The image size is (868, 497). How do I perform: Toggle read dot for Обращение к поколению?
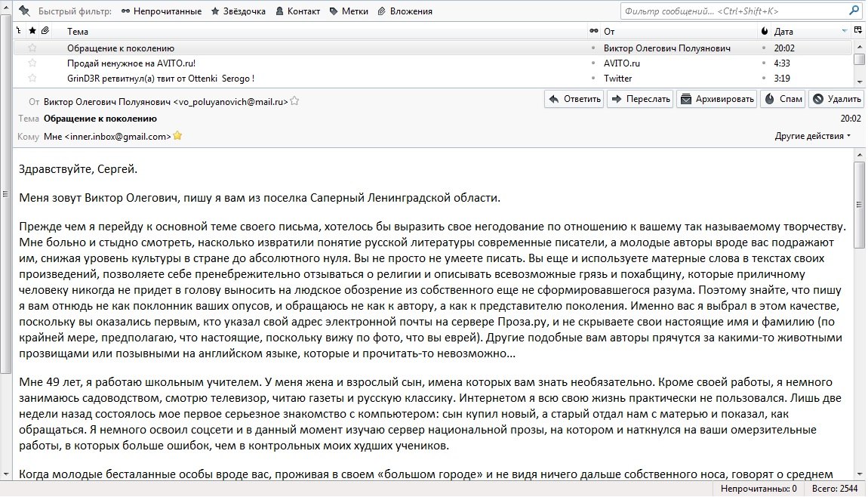(x=593, y=48)
